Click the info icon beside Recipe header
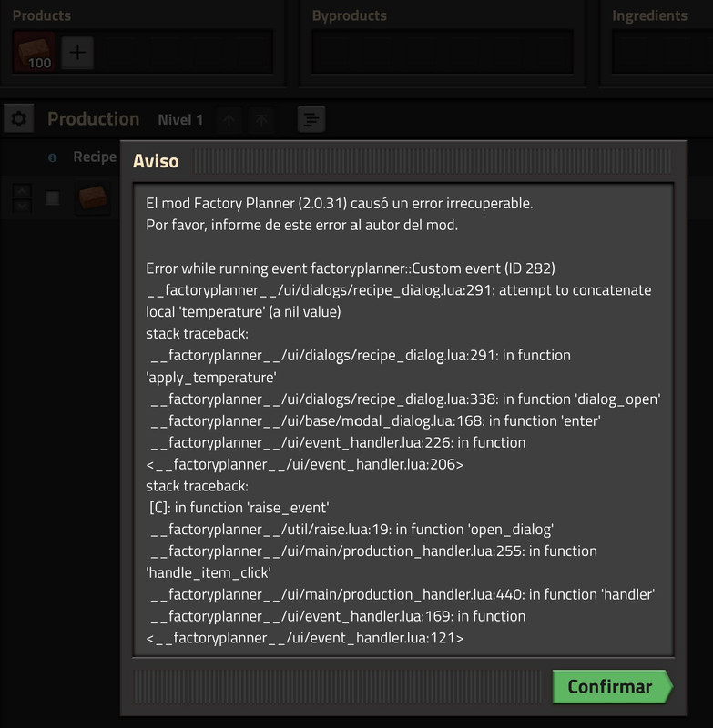Viewport: 713px width, 728px height. click(x=53, y=157)
